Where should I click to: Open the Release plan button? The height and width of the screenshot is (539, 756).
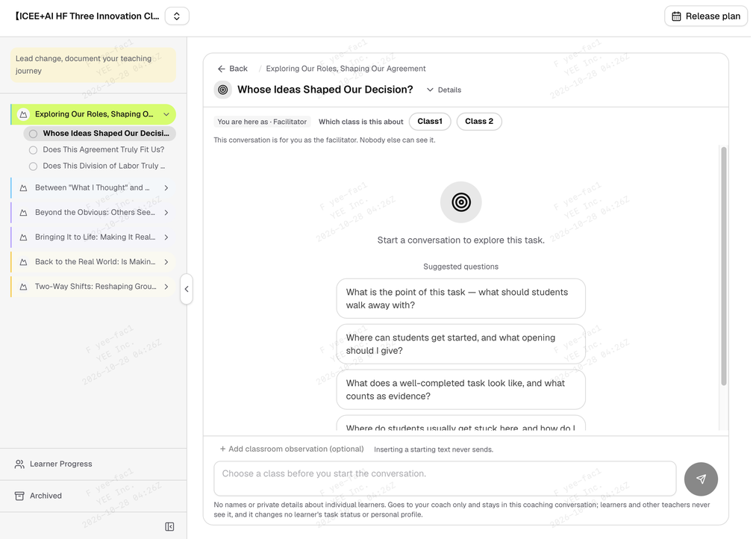tap(706, 16)
